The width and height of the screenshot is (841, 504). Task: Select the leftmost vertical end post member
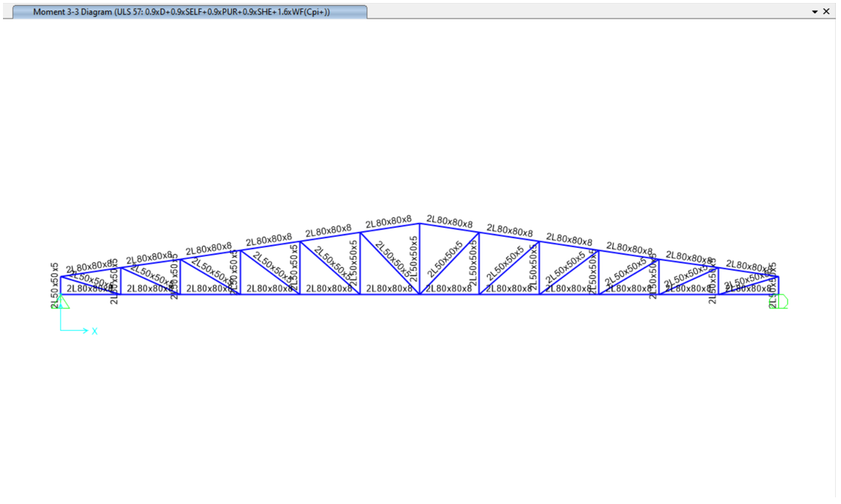pos(61,286)
